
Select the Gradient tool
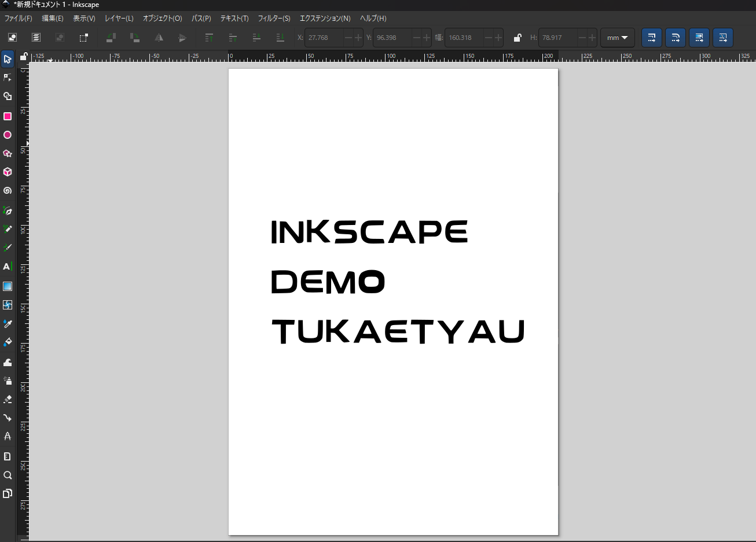pyautogui.click(x=8, y=286)
